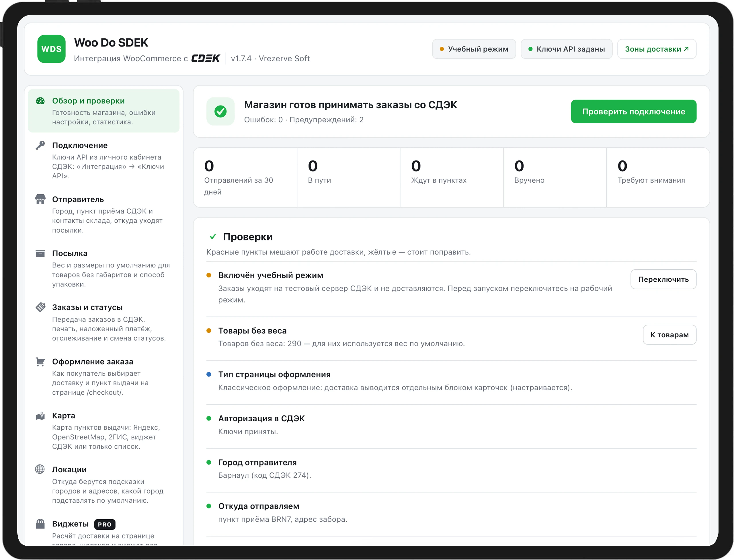734x560 pixels.
Task: Open the Обзор и проверки section
Action: (x=104, y=111)
